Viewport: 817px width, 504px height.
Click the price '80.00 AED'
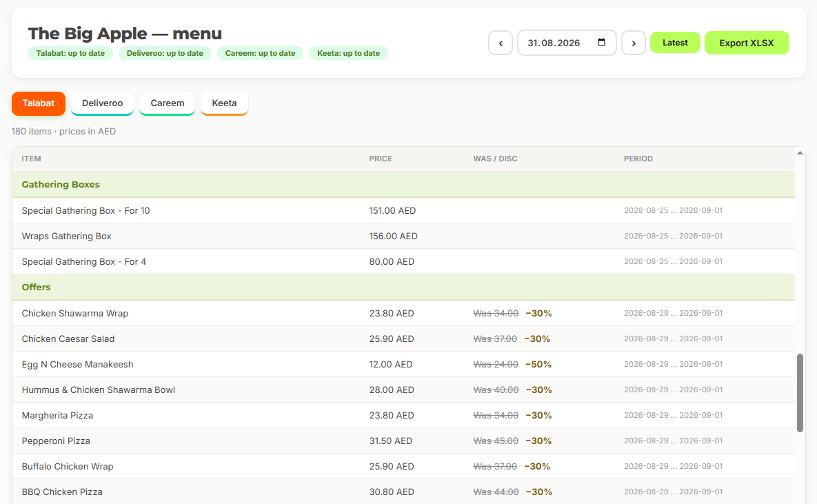392,261
